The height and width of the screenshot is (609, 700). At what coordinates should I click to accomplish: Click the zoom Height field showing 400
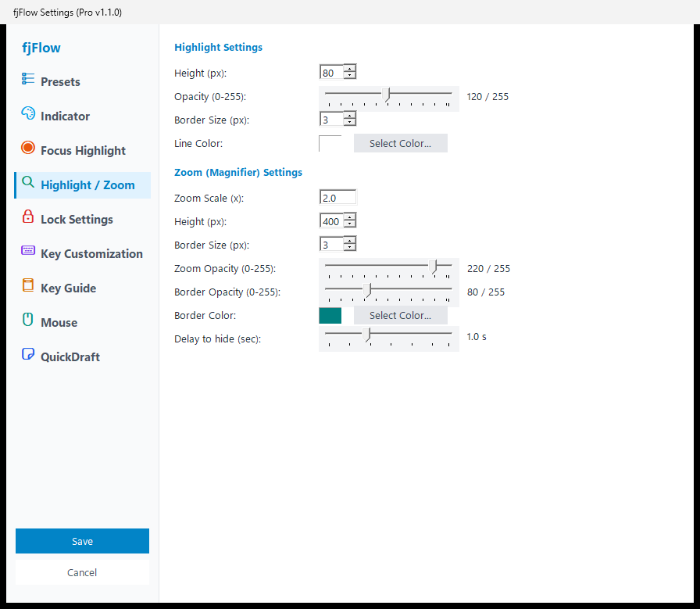(x=332, y=221)
